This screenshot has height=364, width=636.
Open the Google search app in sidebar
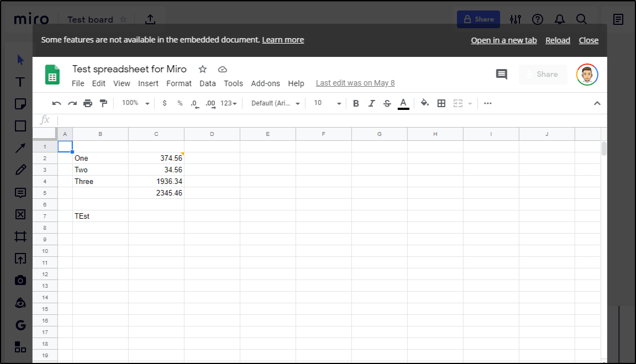20,325
